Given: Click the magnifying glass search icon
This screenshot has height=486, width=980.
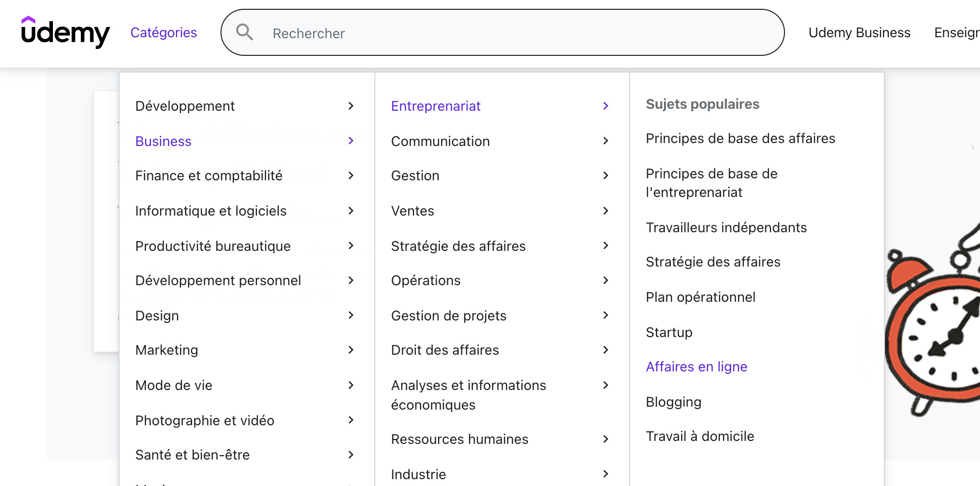Looking at the screenshot, I should [x=245, y=32].
